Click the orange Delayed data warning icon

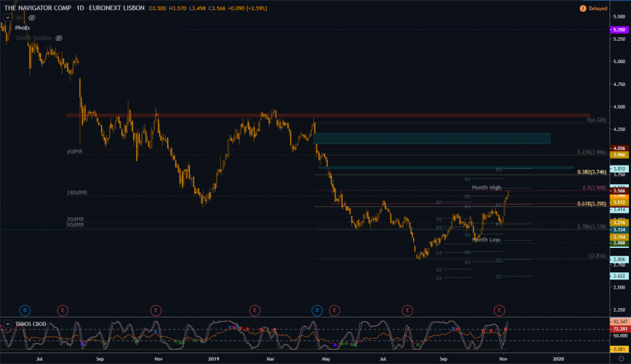[583, 9]
